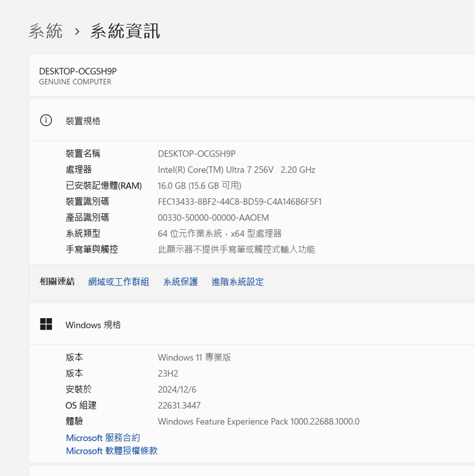Open the 系統保護 link
The image size is (475, 476).
pos(180,282)
